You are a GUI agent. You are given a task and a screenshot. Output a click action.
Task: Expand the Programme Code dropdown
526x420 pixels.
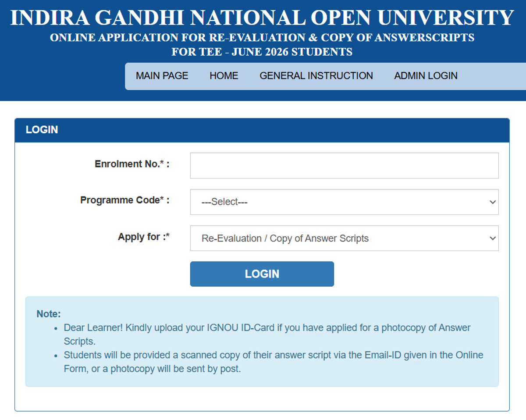pyautogui.click(x=344, y=202)
